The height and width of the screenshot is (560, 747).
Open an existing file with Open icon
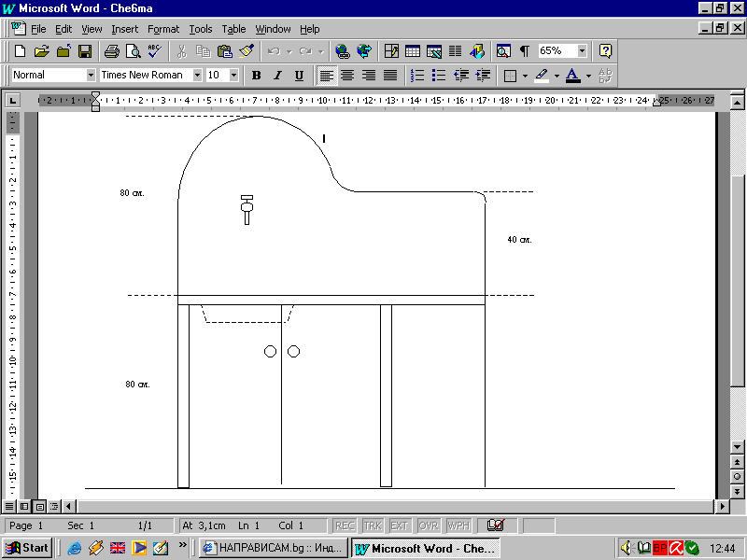42,51
